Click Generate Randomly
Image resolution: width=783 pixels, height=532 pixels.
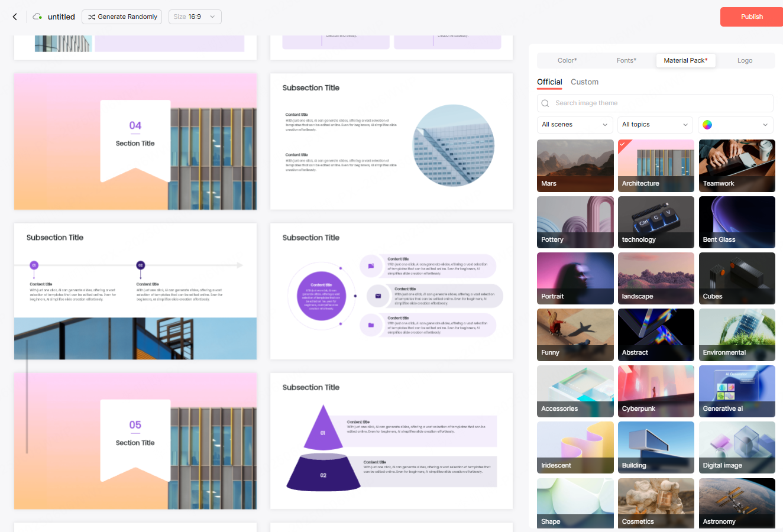[x=122, y=17]
